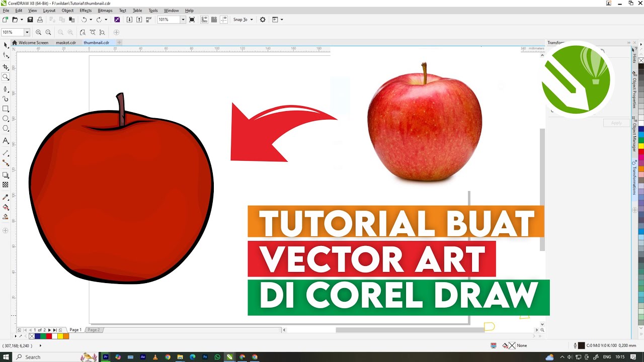Click the Import icon
The width and height of the screenshot is (644, 362).
129,20
